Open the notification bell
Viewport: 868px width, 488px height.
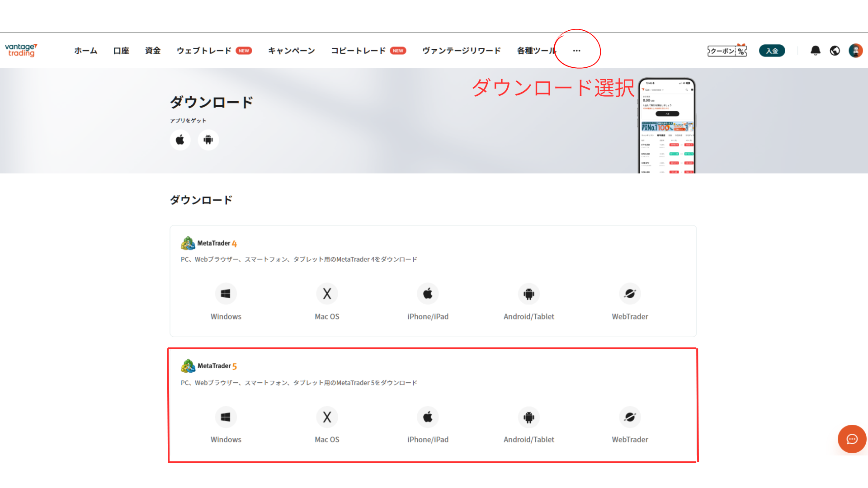pos(816,51)
